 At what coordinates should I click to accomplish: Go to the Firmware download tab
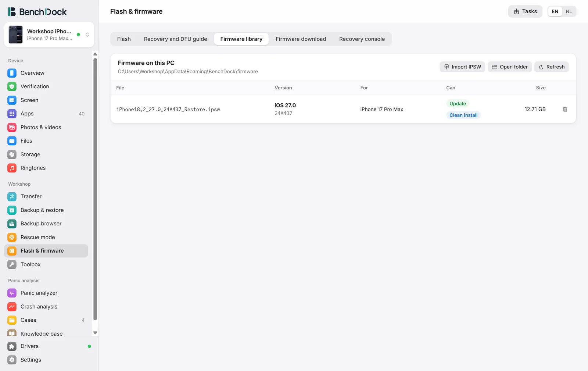[x=301, y=39]
